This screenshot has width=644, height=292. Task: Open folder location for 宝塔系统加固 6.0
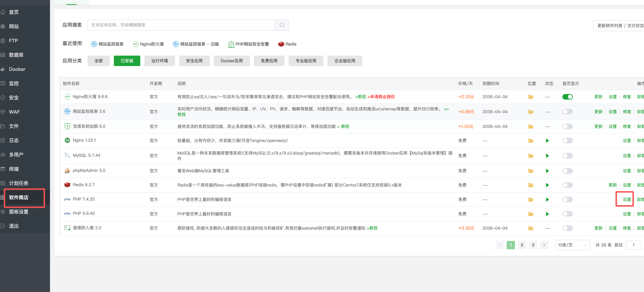click(x=530, y=127)
